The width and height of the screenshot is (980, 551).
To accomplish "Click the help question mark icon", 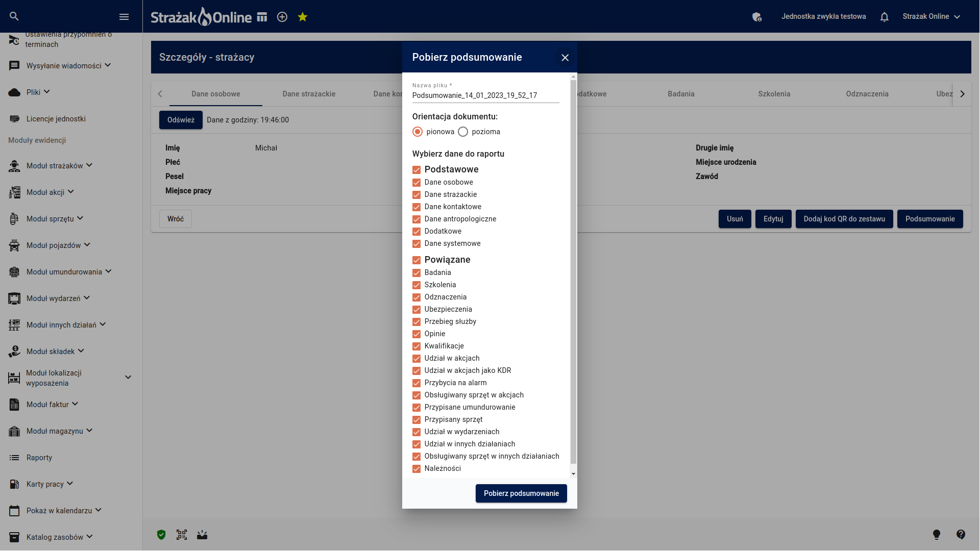I will tap(961, 535).
